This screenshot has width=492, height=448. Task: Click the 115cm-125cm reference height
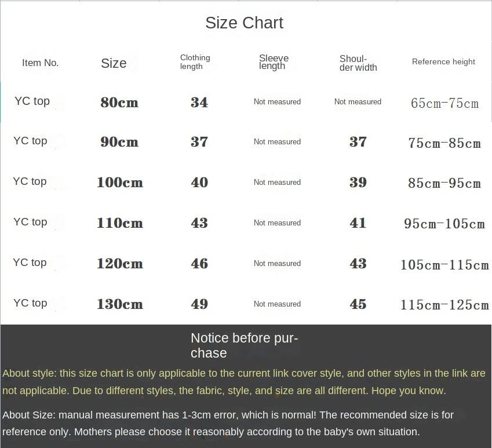444,305
